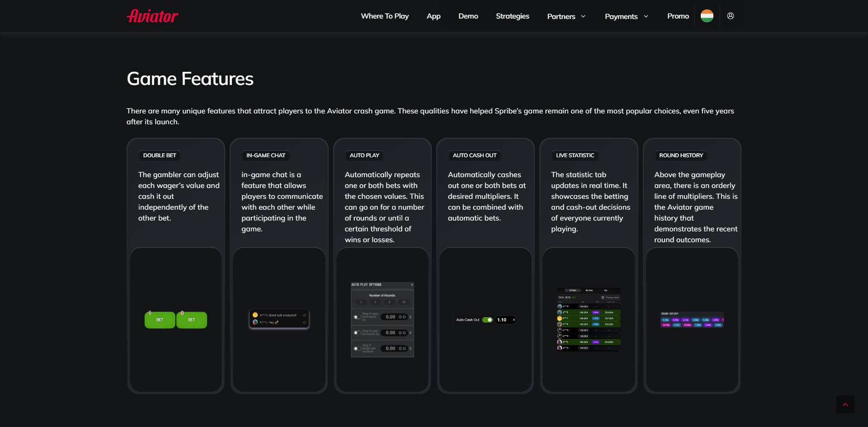The image size is (868, 427).
Task: Click 'The statistic tab updates' description
Action: click(590, 202)
